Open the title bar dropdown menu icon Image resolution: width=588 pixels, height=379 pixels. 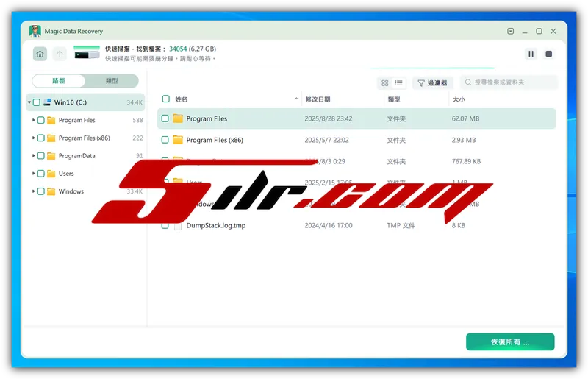[510, 31]
